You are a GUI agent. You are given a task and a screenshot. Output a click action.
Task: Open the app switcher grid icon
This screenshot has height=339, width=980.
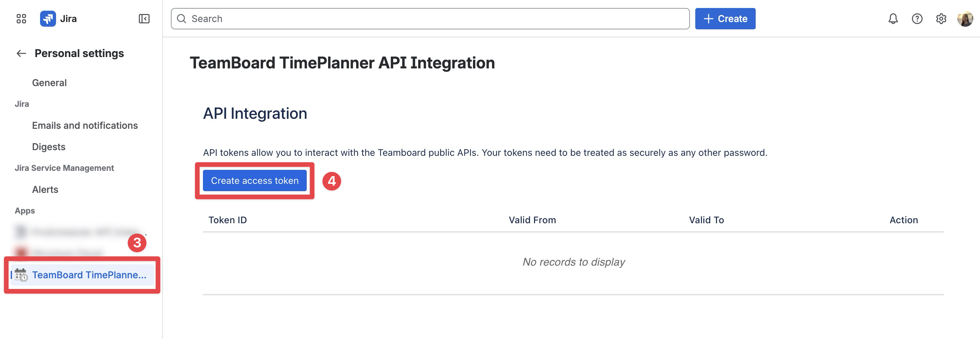point(21,19)
